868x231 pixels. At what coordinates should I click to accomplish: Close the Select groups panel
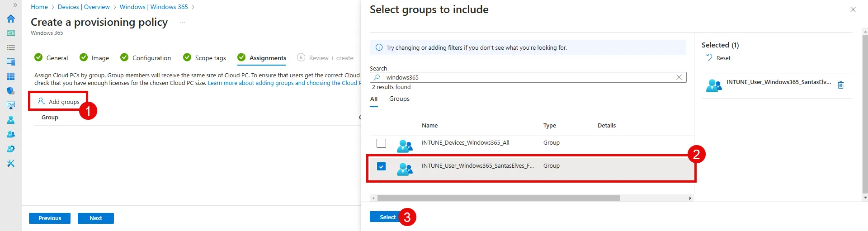[853, 9]
